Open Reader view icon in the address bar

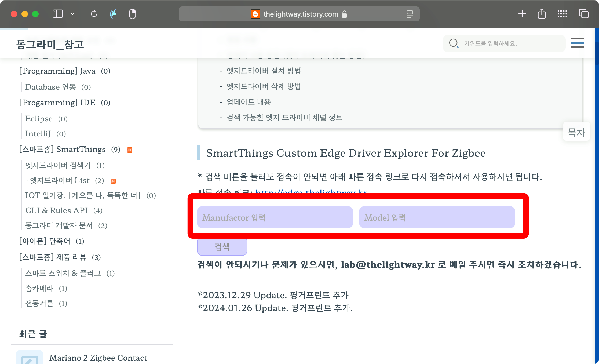410,14
